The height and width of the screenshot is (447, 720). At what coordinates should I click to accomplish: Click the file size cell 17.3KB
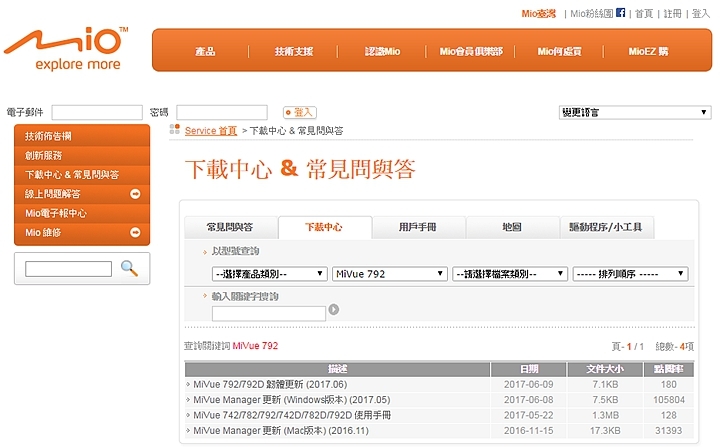click(x=605, y=430)
